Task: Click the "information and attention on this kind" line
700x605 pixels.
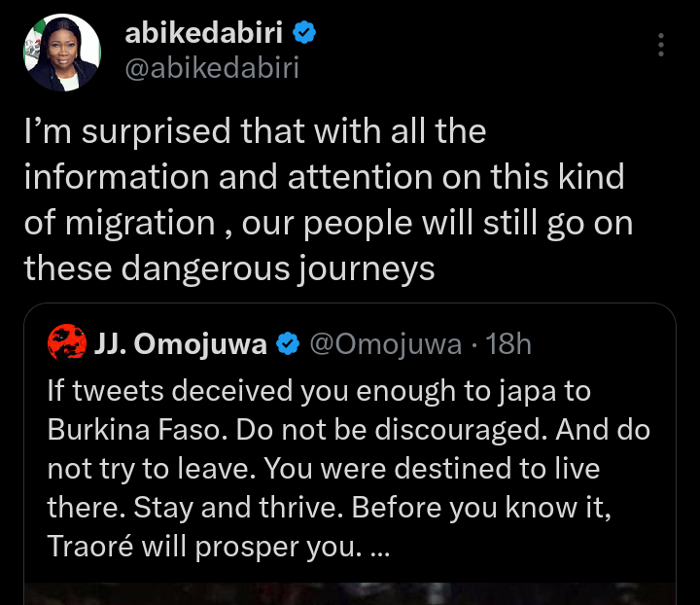Action: point(324,177)
